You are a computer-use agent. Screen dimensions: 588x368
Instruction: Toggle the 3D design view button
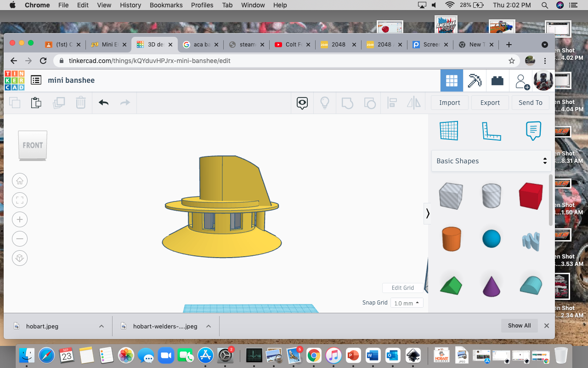click(452, 80)
